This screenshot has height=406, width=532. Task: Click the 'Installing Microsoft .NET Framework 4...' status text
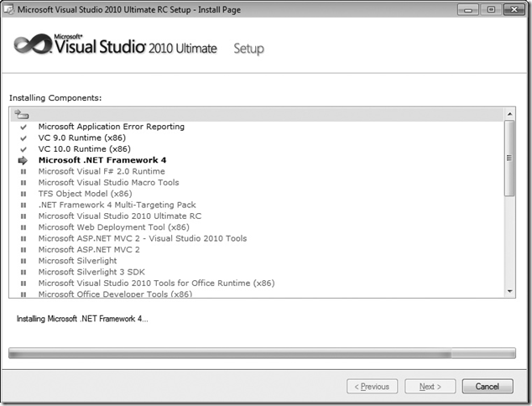(x=82, y=319)
